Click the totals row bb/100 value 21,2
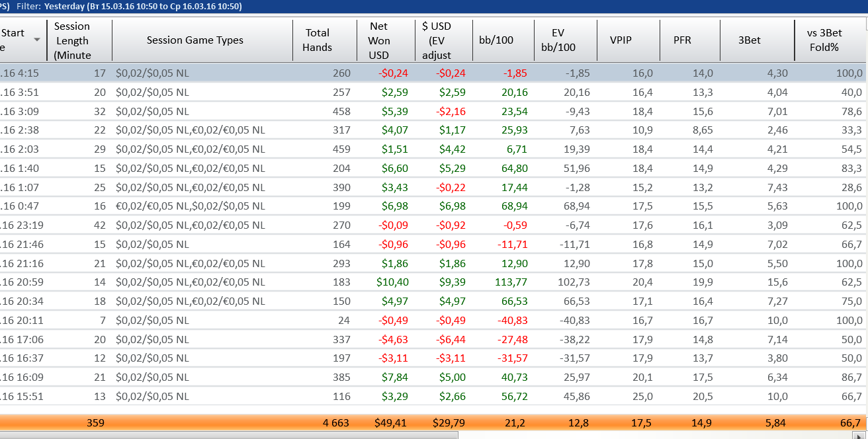Viewport: 868px width, 439px height. [514, 422]
